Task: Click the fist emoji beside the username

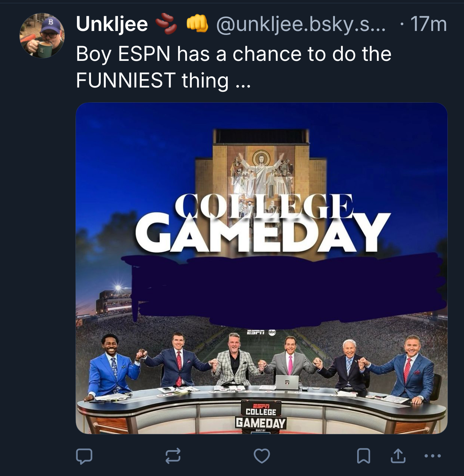Action: (197, 24)
